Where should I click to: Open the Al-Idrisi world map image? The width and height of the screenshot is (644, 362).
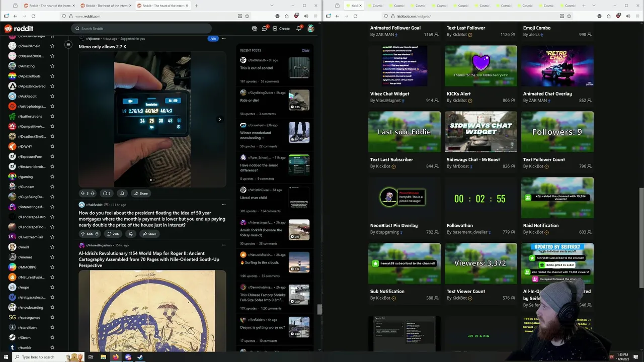point(152,311)
